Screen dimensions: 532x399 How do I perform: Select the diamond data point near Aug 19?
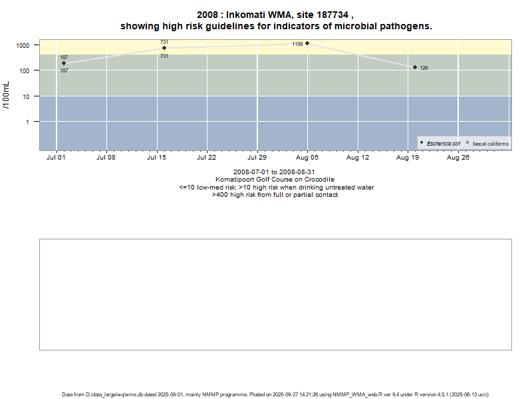tap(415, 67)
